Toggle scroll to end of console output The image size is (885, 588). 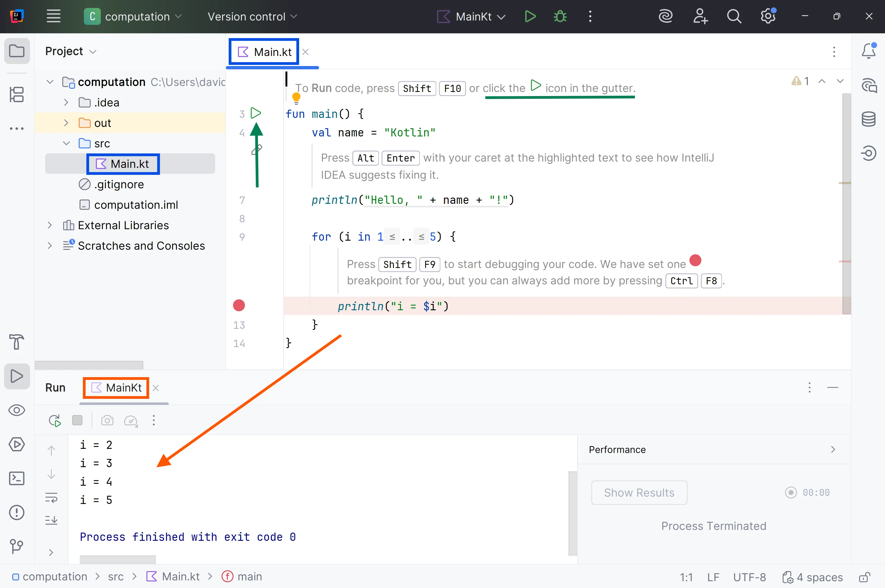(51, 520)
